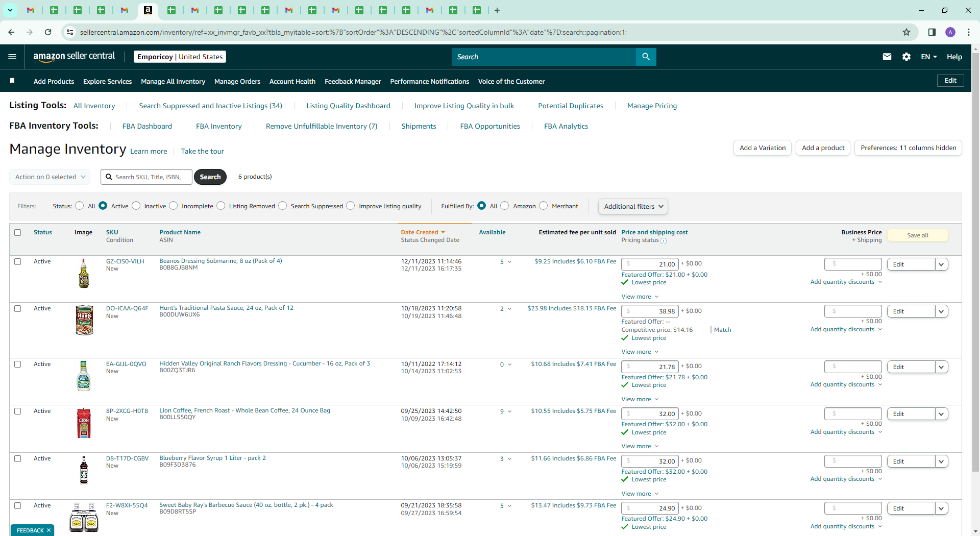Bookmark this page with the star icon
This screenshot has width=980, height=536.
(x=906, y=32)
